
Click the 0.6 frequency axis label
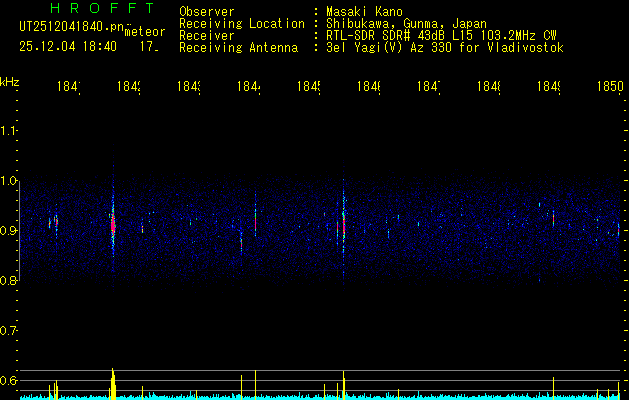coord(8,380)
